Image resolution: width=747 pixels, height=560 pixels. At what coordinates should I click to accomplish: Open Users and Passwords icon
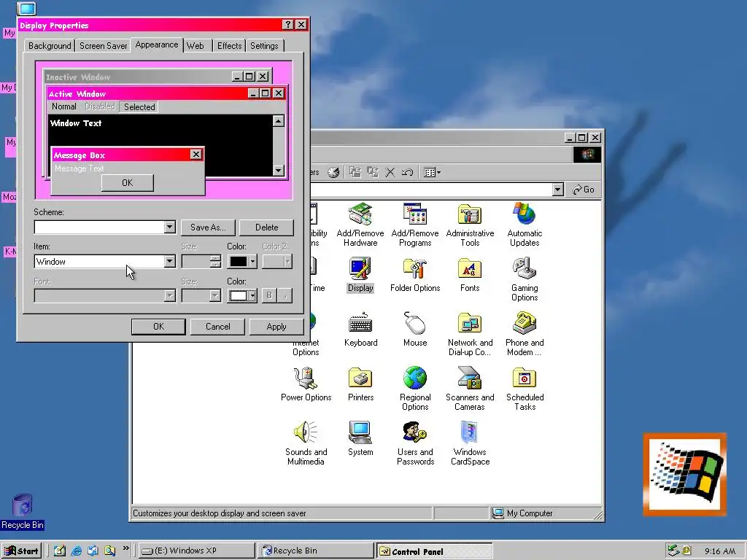[x=415, y=443]
